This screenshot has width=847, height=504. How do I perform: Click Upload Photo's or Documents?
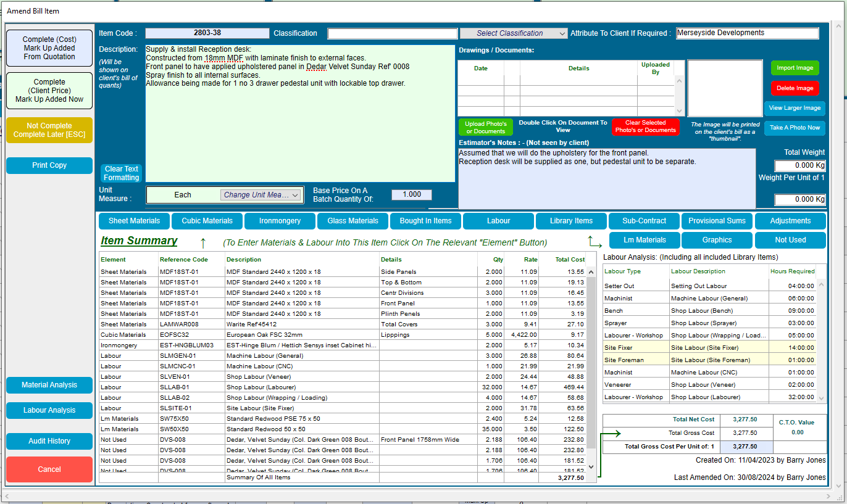[x=485, y=126]
